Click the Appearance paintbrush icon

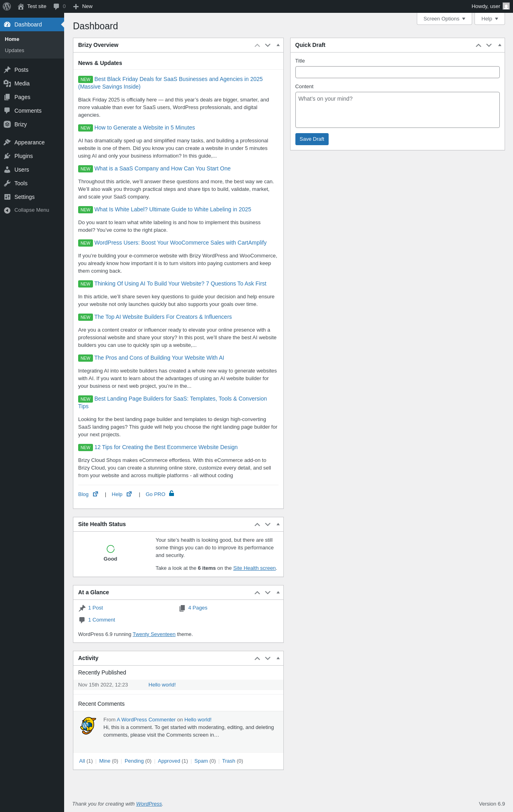pos(7,142)
